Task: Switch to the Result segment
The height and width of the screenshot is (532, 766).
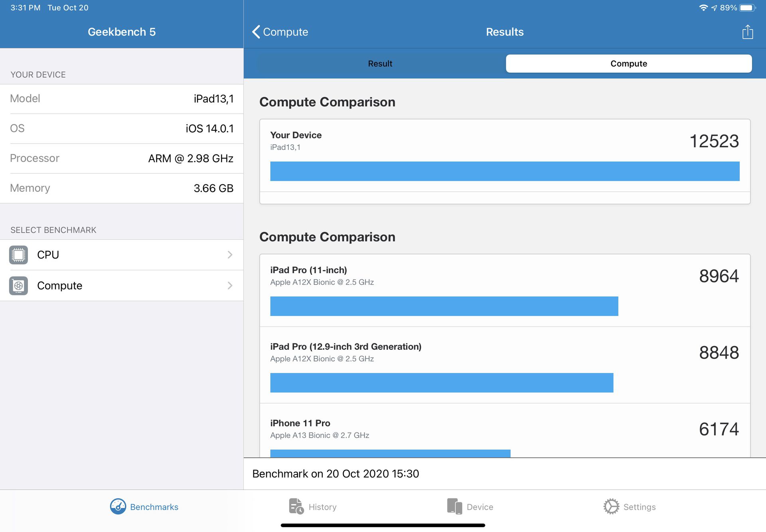Action: point(380,64)
